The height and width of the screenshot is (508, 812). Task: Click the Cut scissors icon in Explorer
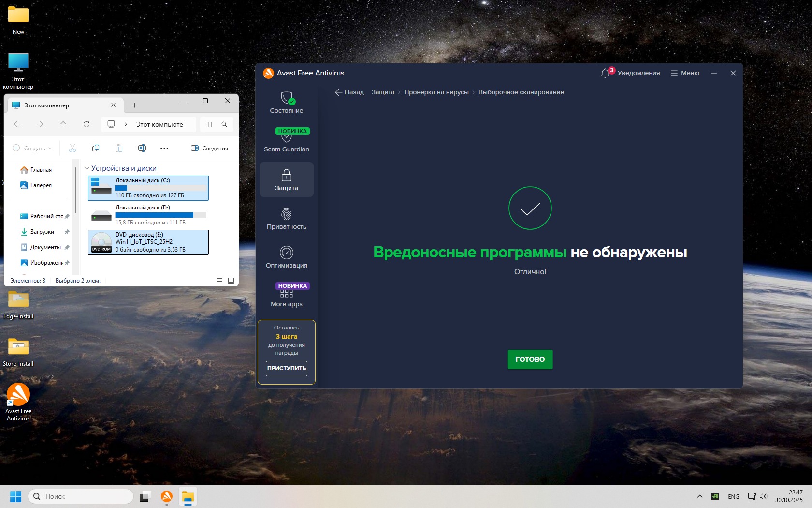(72, 148)
